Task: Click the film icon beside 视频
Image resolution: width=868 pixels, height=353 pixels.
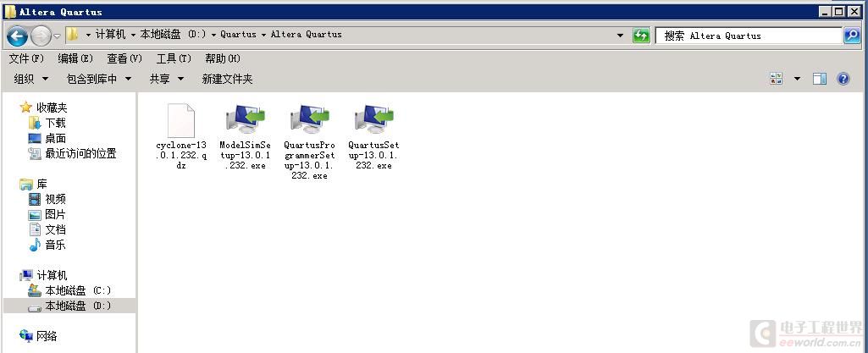Action: [x=35, y=199]
